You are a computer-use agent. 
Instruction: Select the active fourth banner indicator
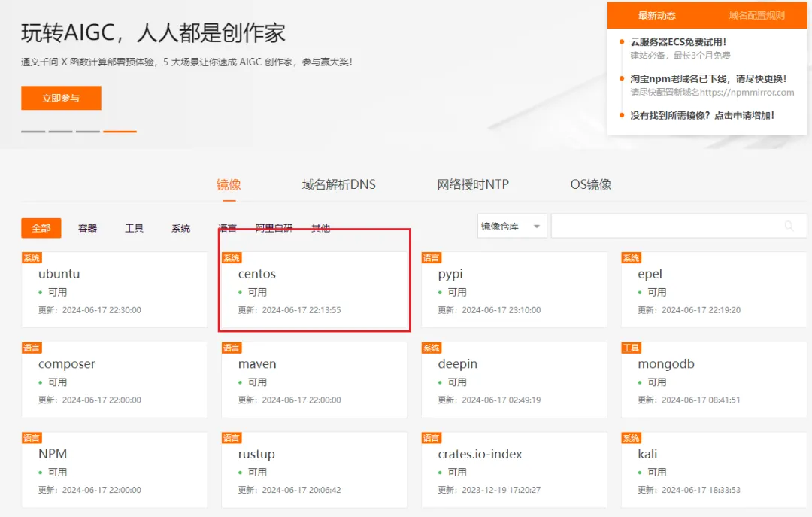coord(120,132)
